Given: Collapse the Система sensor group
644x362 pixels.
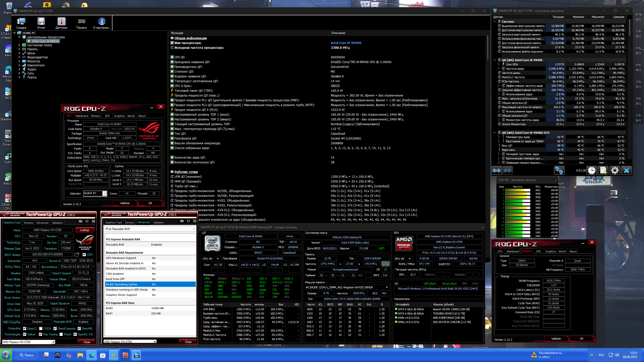Looking at the screenshot, I should (x=495, y=22).
